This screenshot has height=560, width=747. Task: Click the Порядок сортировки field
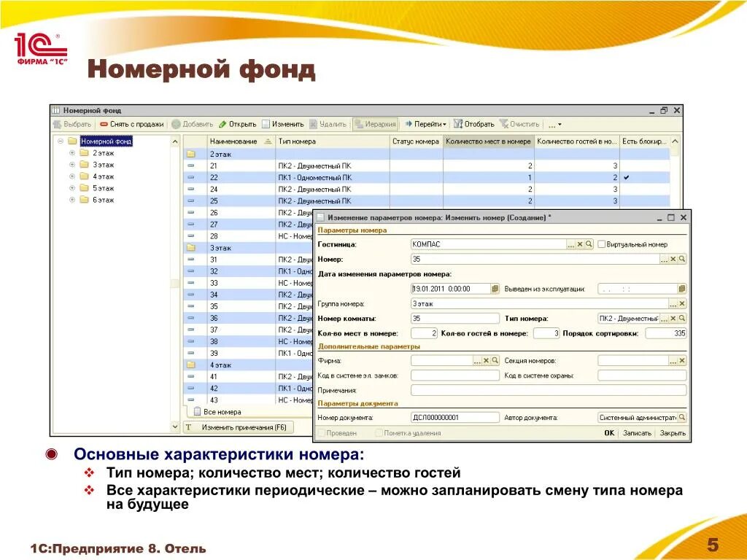tap(666, 333)
